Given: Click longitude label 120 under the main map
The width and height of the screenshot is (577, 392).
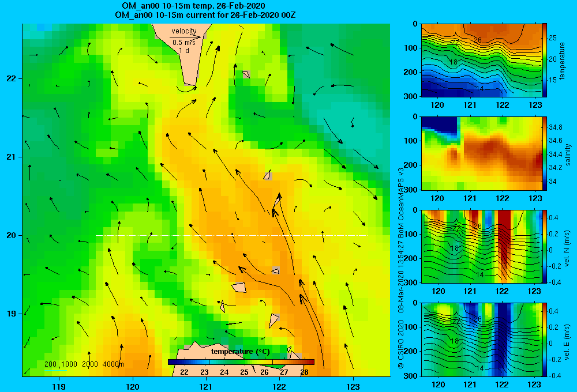Looking at the screenshot, I should tap(133, 386).
